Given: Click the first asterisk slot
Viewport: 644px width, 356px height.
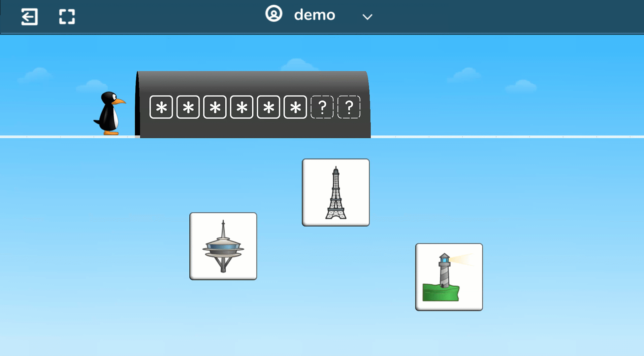Looking at the screenshot, I should 161,107.
